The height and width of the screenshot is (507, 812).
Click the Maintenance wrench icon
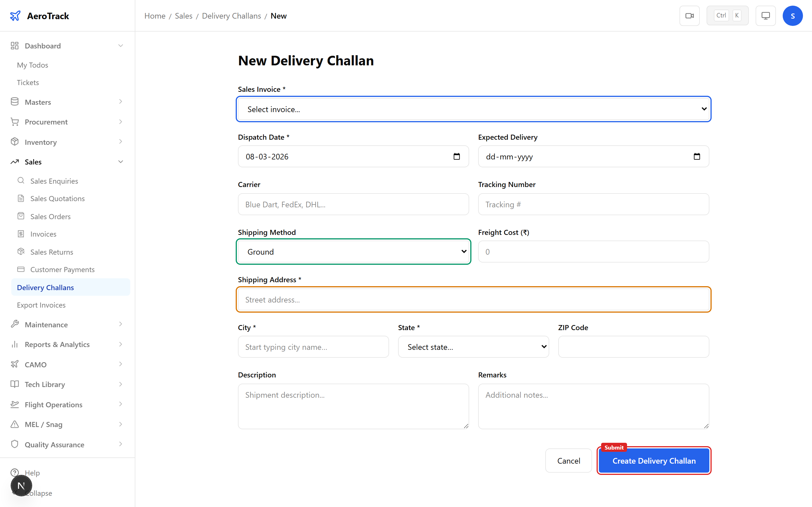tap(14, 324)
